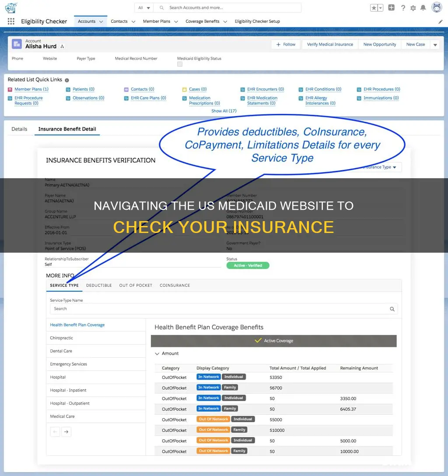Screen dimensions: 448x476
Task: Open the Cases (0) quick link
Action: (198, 89)
